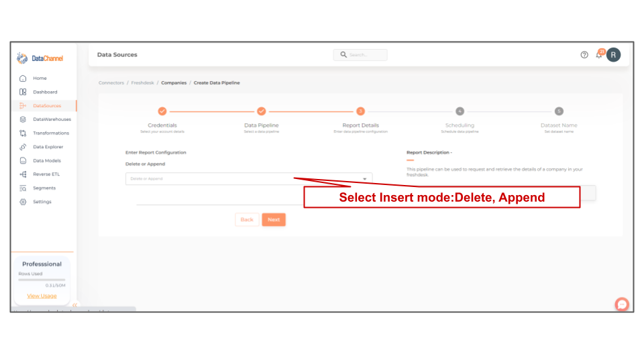Click the Dataset Name step label
The height and width of the screenshot is (362, 644).
click(x=559, y=125)
